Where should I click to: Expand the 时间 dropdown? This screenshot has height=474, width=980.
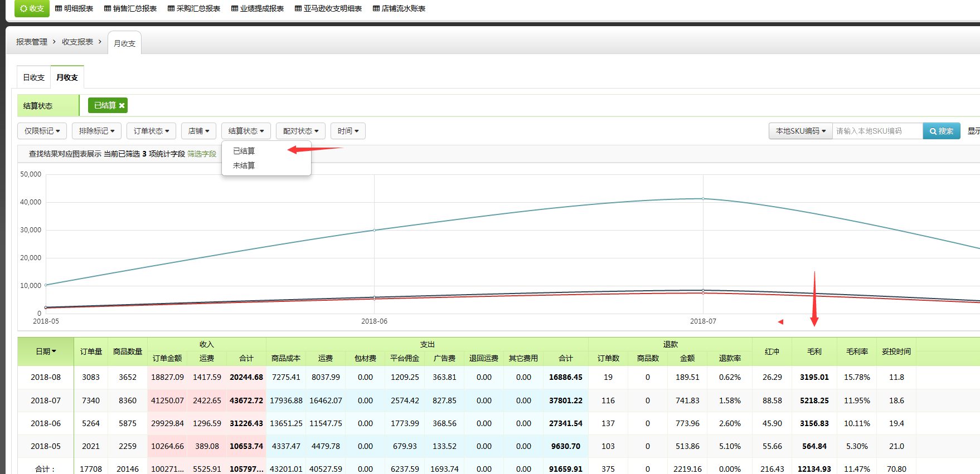[348, 131]
